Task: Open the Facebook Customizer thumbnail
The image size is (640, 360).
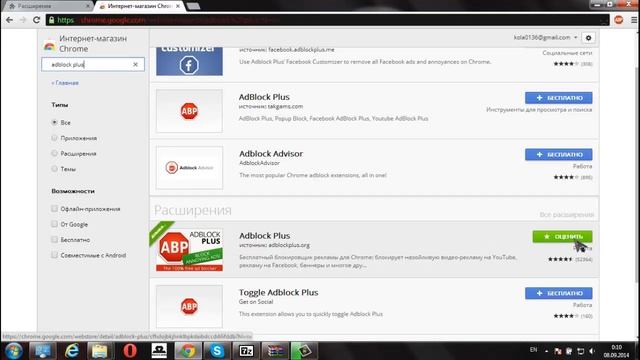Action: [189, 61]
